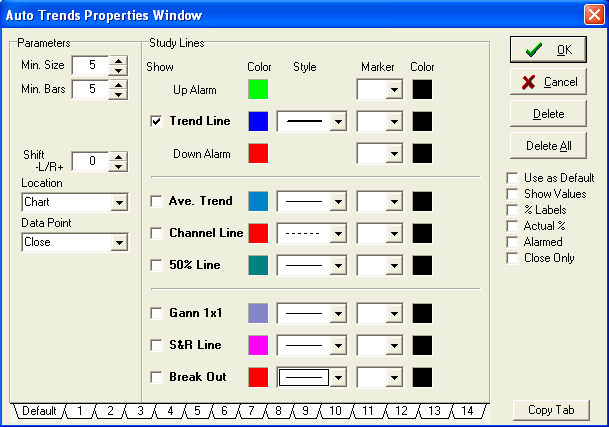Check the Use as Default option
The image size is (609, 427).
[x=513, y=178]
